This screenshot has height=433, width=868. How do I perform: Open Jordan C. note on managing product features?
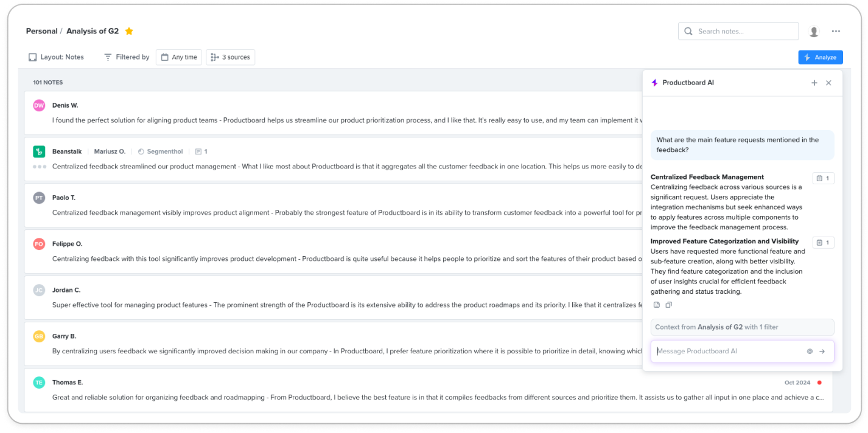click(334, 298)
